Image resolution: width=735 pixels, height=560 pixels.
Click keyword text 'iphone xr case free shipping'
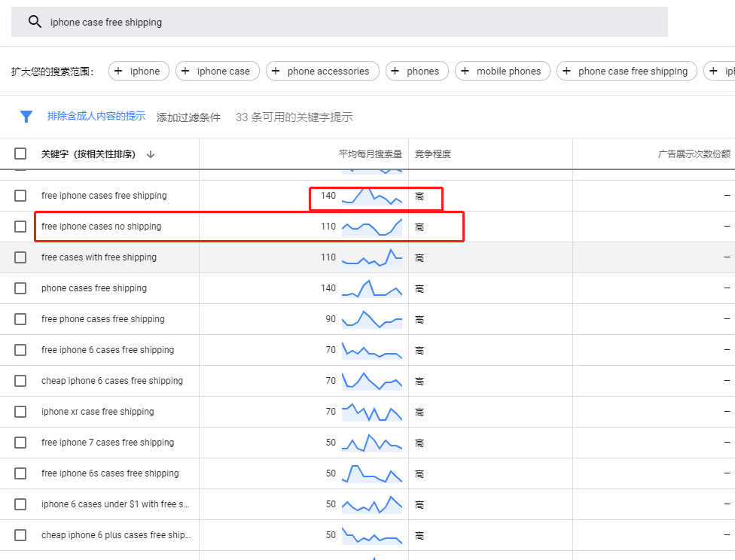click(x=97, y=412)
